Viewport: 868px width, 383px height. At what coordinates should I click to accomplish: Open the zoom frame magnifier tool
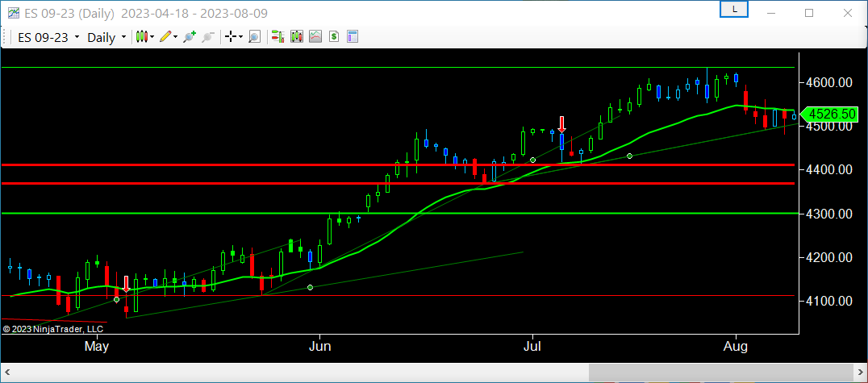pos(254,37)
